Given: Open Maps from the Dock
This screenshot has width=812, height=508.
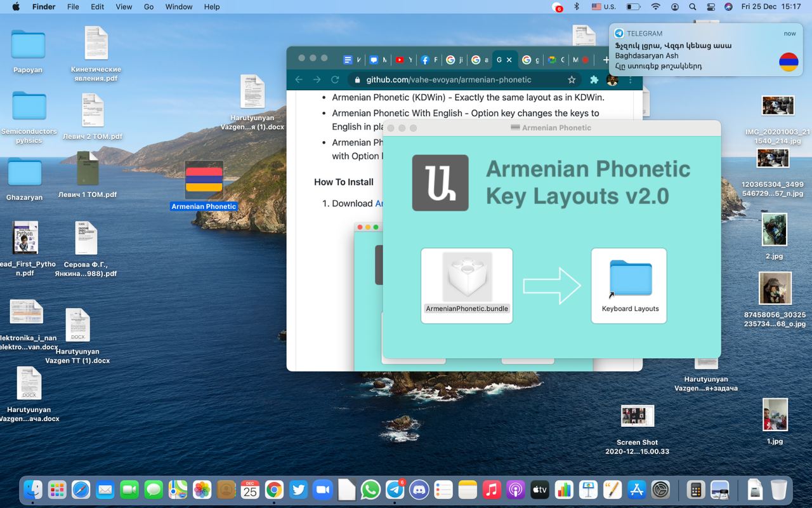Looking at the screenshot, I should (x=178, y=490).
